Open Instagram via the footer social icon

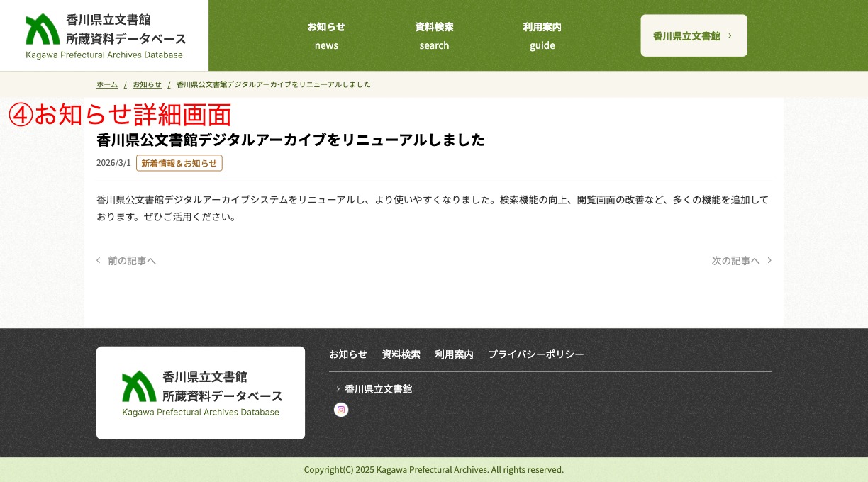pyautogui.click(x=341, y=410)
